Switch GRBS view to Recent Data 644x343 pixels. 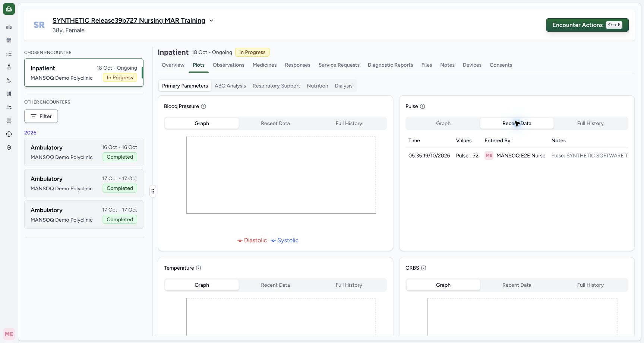pos(517,285)
